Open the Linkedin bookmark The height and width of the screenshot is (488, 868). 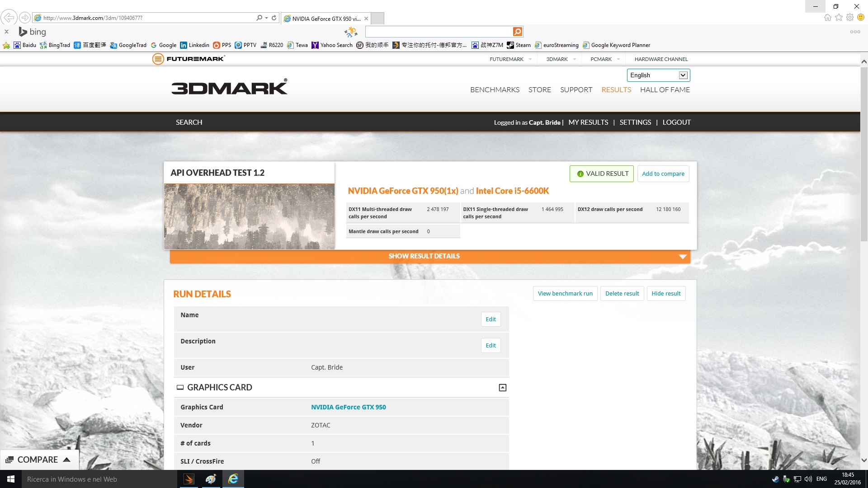(194, 45)
